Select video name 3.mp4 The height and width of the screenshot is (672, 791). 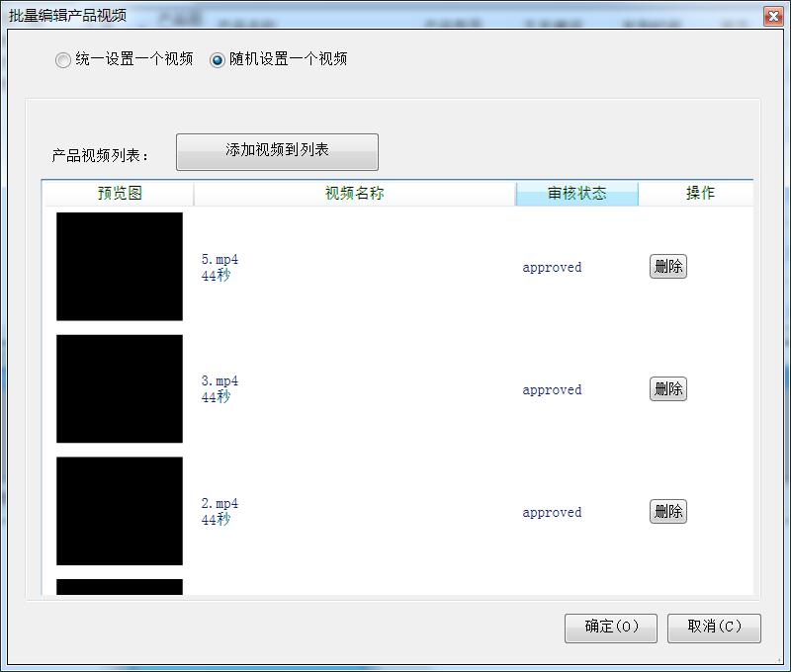220,380
